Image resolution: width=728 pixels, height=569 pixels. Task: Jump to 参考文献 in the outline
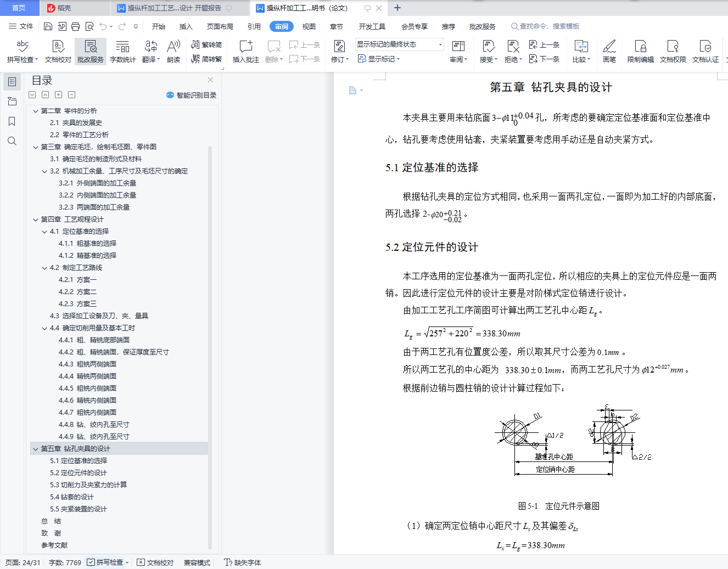click(x=54, y=545)
